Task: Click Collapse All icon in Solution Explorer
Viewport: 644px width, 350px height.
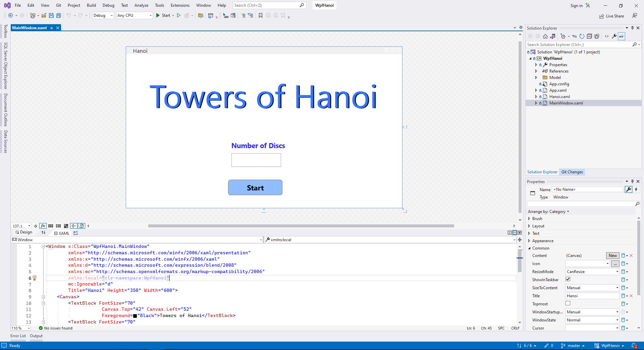Action: 589,36
